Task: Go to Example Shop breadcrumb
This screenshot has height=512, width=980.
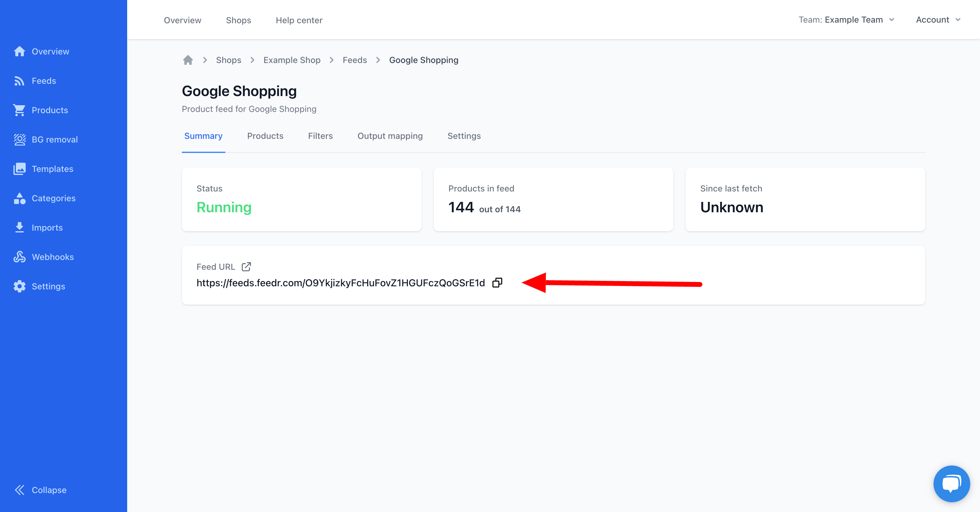Action: pyautogui.click(x=292, y=60)
